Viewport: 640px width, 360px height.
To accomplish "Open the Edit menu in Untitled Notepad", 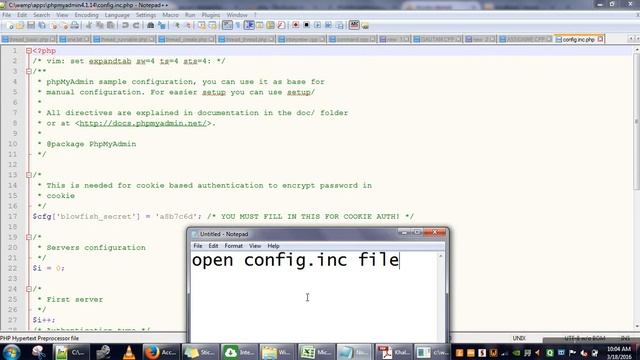I will (x=213, y=246).
